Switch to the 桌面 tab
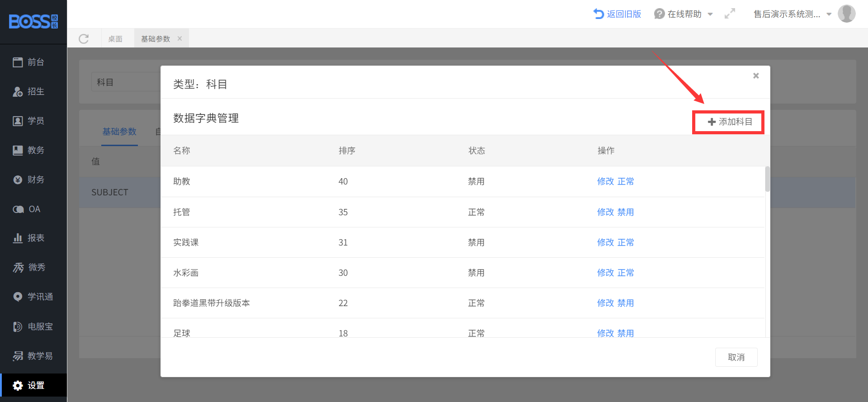The width and height of the screenshot is (868, 402). 115,39
